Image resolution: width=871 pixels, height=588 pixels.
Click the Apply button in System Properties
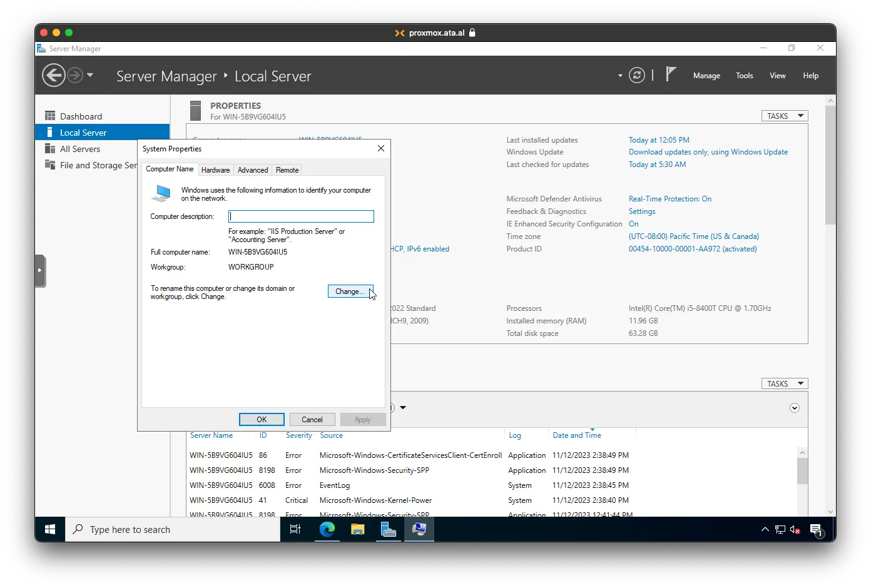coord(363,420)
